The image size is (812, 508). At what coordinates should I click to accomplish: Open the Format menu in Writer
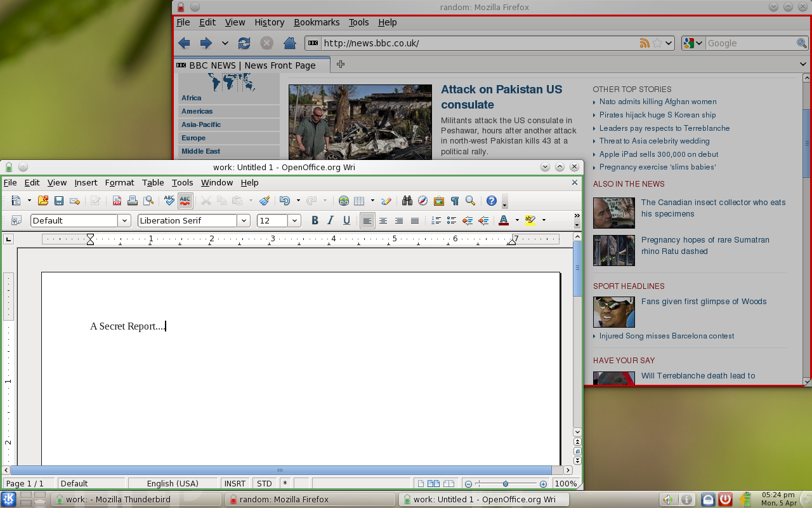(120, 182)
